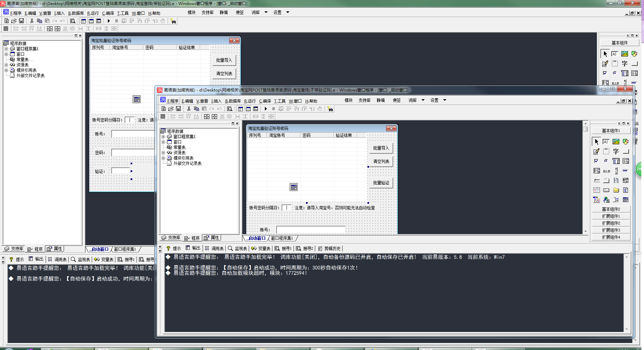The height and width of the screenshot is (350, 644).
Task: Click designer vertical scrollbar down arrow in front window
Action: [585, 231]
